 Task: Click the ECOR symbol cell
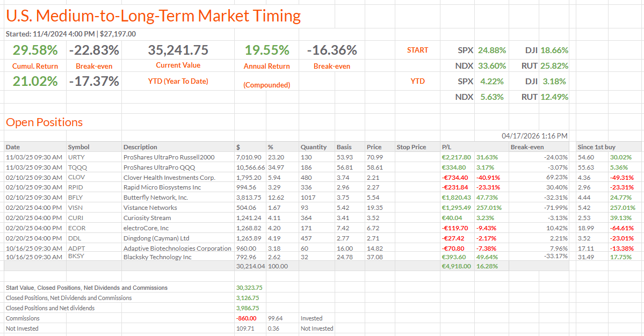(76, 228)
